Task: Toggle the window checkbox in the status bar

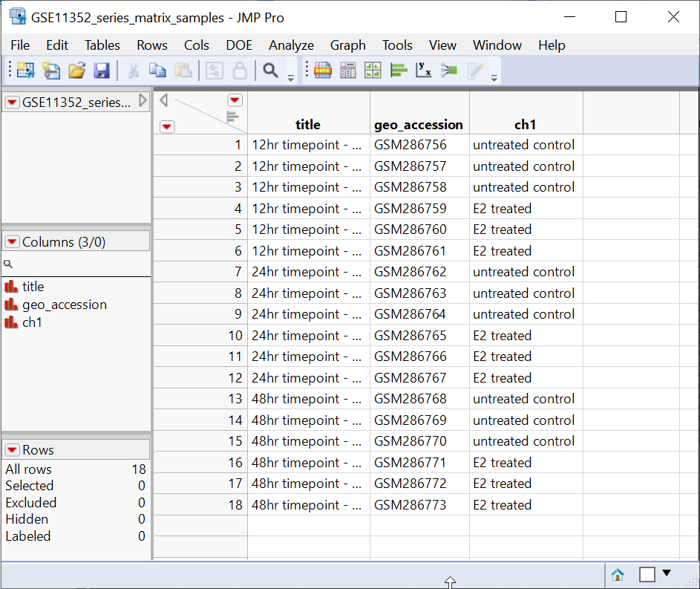Action: 647,574
